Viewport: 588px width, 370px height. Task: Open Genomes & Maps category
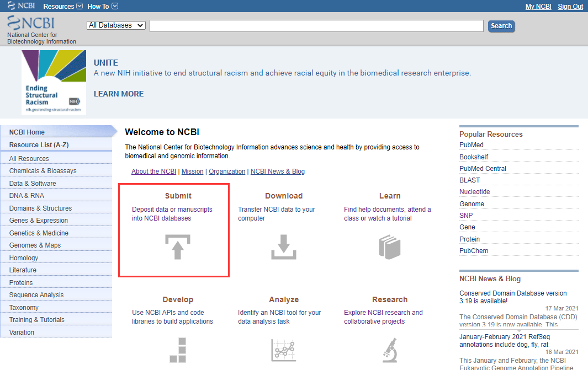pos(56,245)
